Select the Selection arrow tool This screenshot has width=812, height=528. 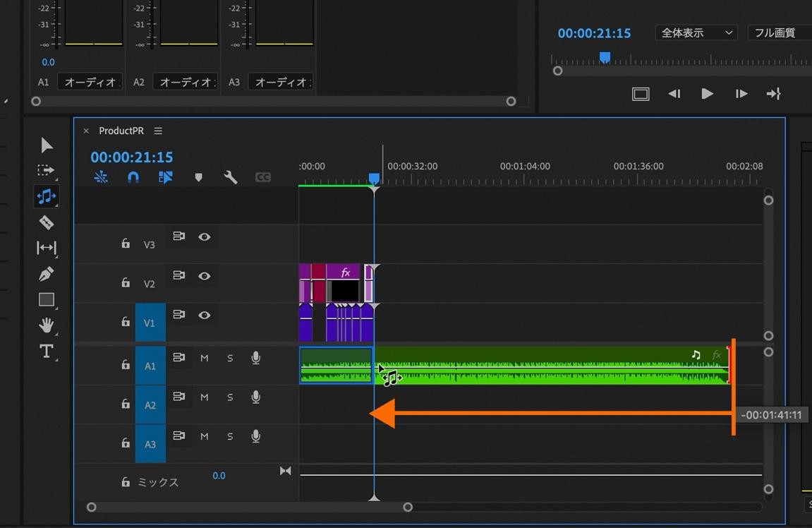[47, 145]
